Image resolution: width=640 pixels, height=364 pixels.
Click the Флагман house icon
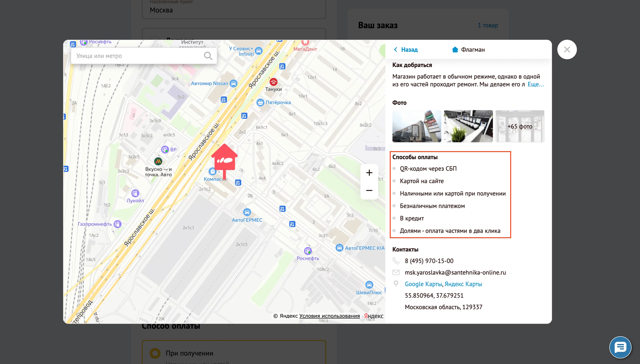coord(455,49)
